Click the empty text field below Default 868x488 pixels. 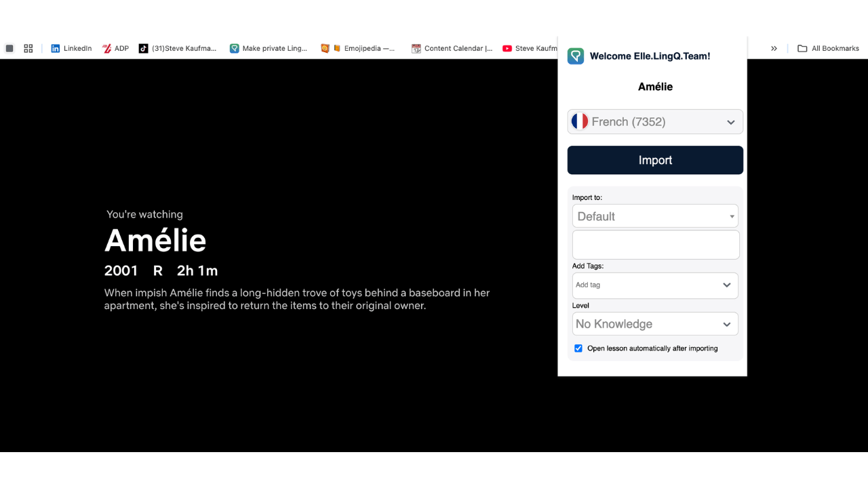(656, 245)
